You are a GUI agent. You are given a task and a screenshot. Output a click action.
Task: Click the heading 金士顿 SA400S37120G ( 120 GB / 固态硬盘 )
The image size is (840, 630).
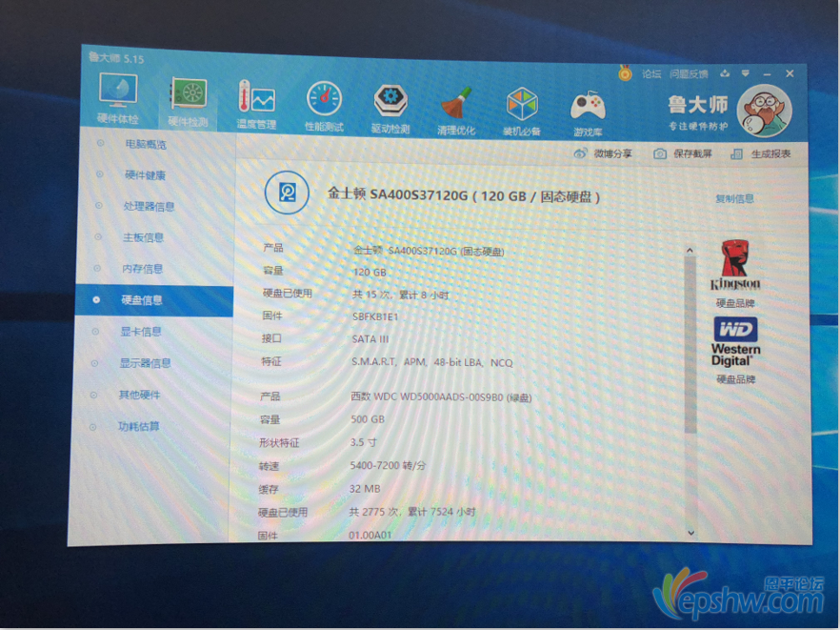coord(464,195)
